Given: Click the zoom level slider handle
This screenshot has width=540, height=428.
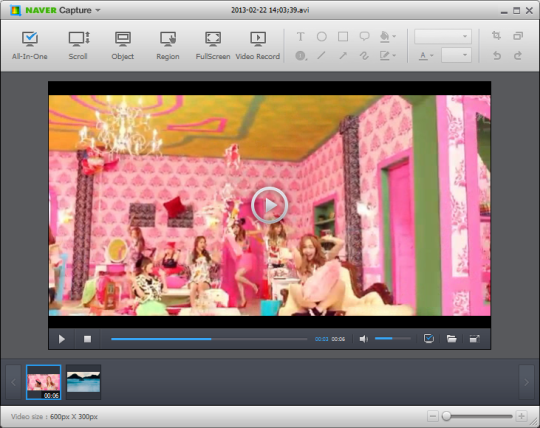Looking at the screenshot, I should [x=446, y=416].
